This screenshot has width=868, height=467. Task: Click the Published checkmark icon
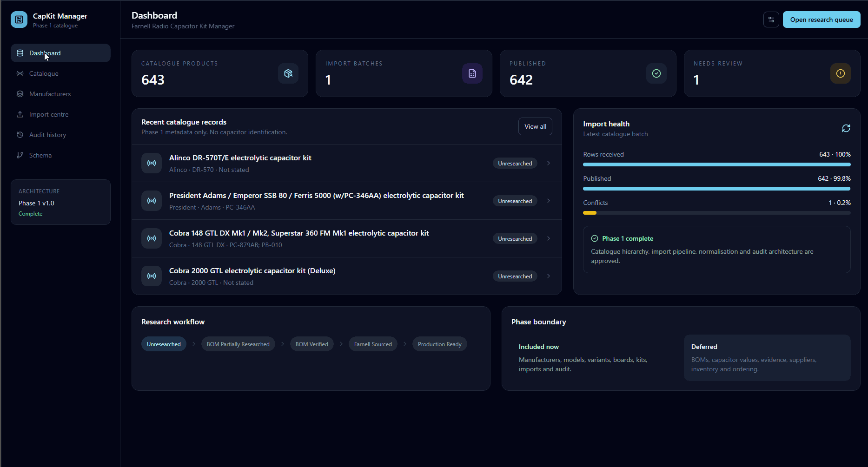pos(656,73)
